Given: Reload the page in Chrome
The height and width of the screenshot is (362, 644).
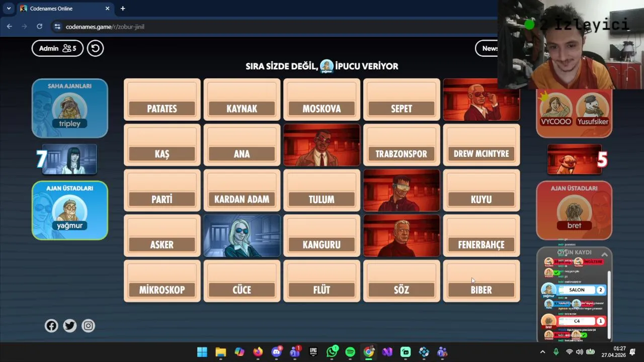Looking at the screenshot, I should pyautogui.click(x=40, y=27).
